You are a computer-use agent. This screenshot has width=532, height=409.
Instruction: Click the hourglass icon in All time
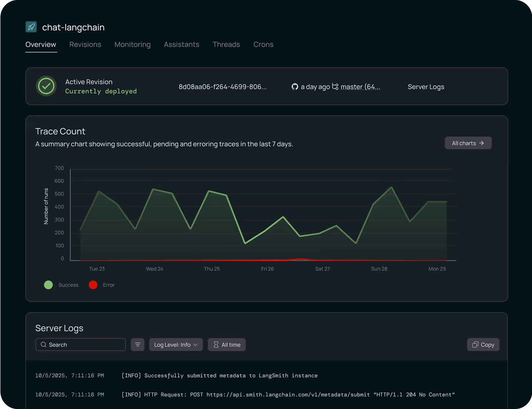(216, 344)
